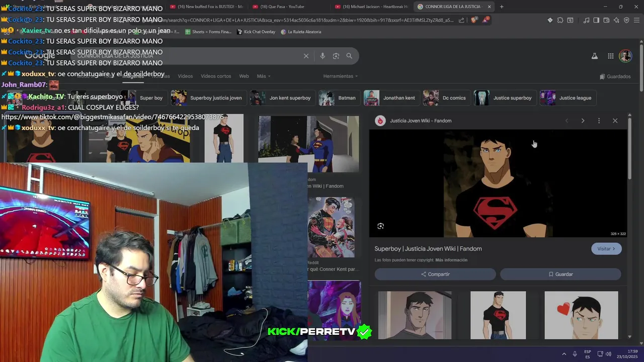The image size is (644, 362).
Task: Show previous image in preview panel
Action: [x=567, y=121]
